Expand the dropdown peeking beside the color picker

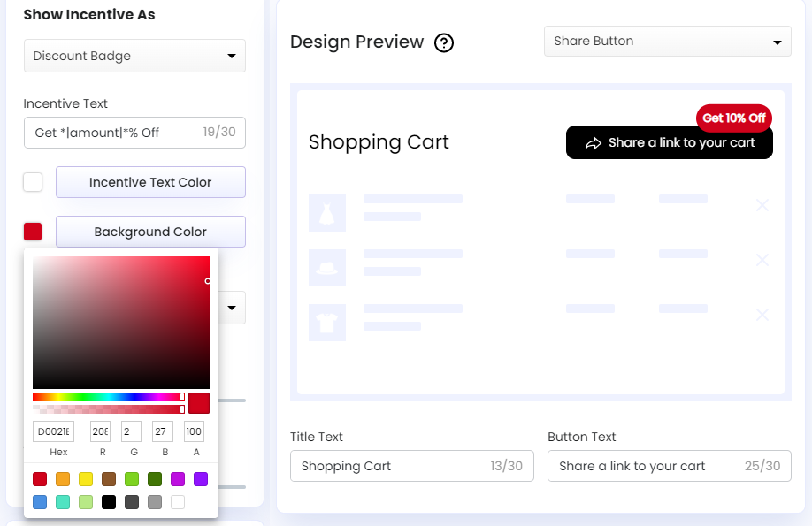(232, 308)
